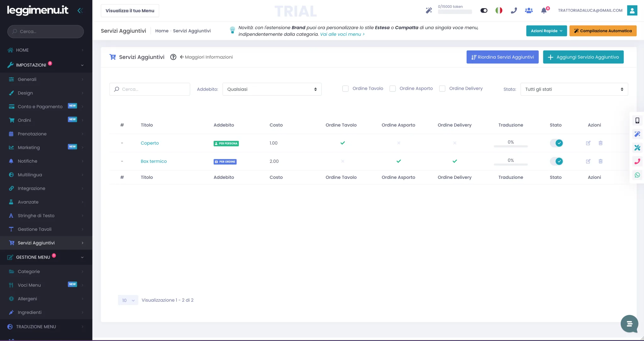Screen dimensions: 644x341
Task: Open Categorie in sidebar
Action: 46,271
